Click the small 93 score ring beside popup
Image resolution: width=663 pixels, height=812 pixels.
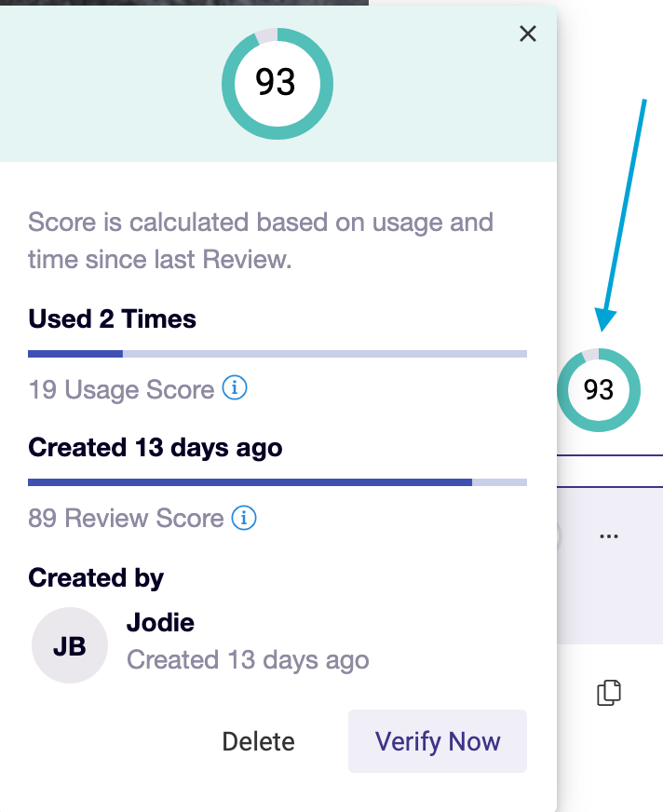click(x=599, y=389)
